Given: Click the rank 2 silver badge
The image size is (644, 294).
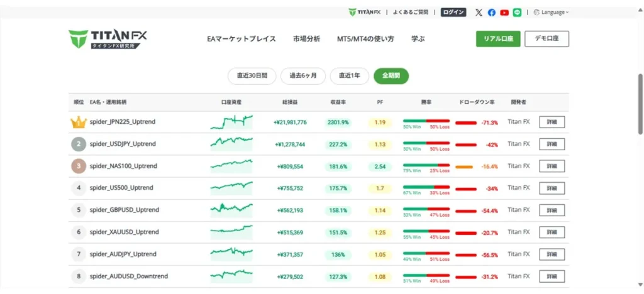Looking at the screenshot, I should pyautogui.click(x=78, y=144).
